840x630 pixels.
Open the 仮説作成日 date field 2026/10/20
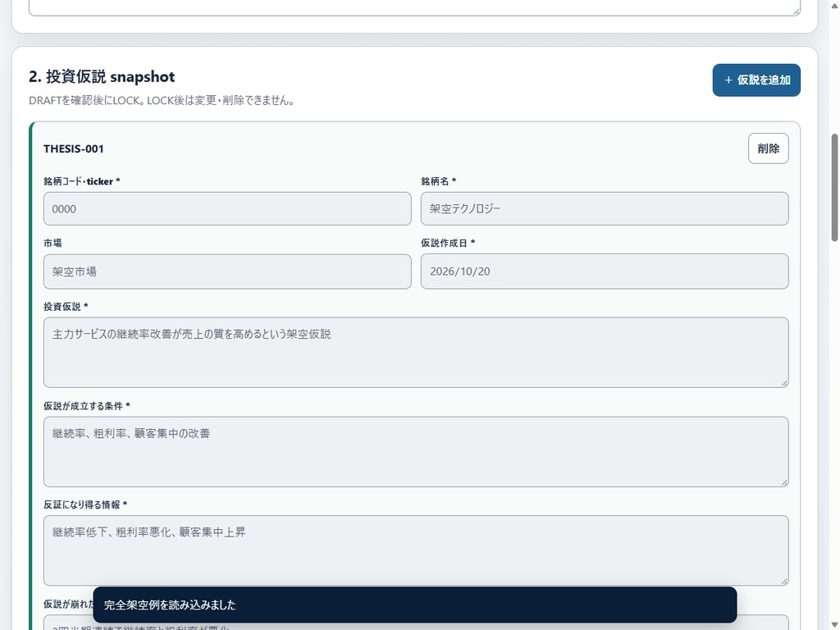605,272
